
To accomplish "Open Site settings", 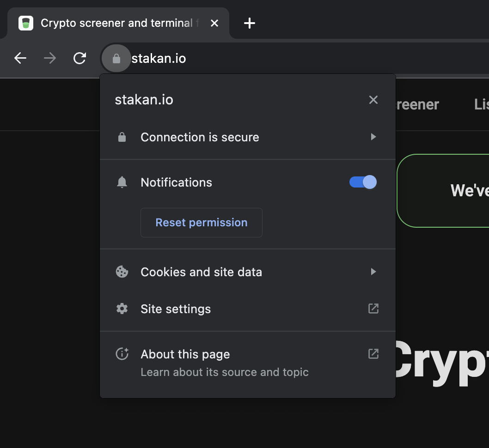I will (x=248, y=309).
